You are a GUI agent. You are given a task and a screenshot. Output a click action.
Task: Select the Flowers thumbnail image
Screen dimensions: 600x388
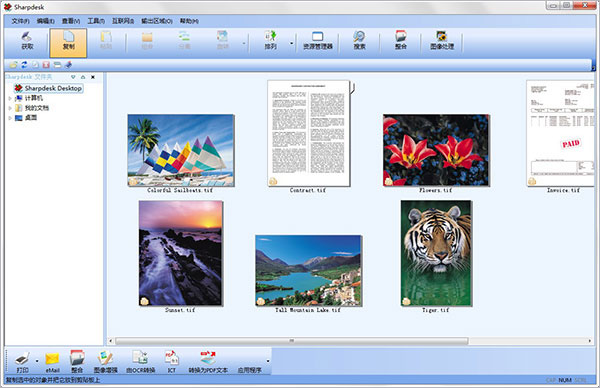[436, 150]
